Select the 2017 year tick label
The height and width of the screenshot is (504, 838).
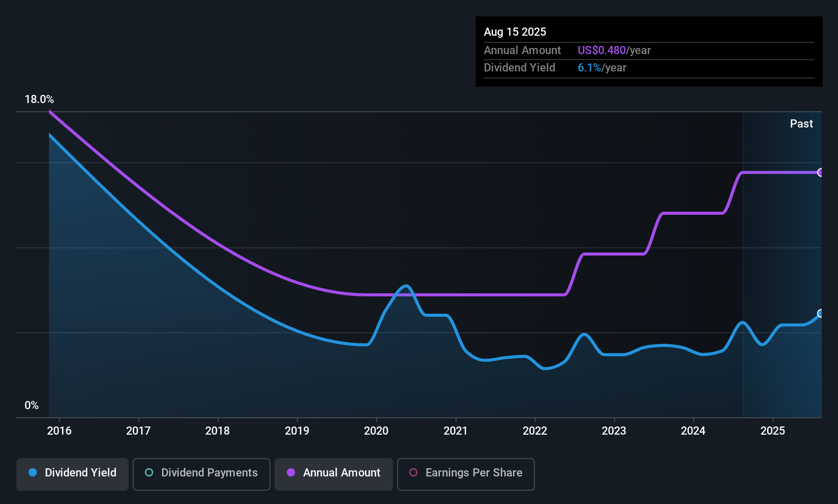pos(138,431)
